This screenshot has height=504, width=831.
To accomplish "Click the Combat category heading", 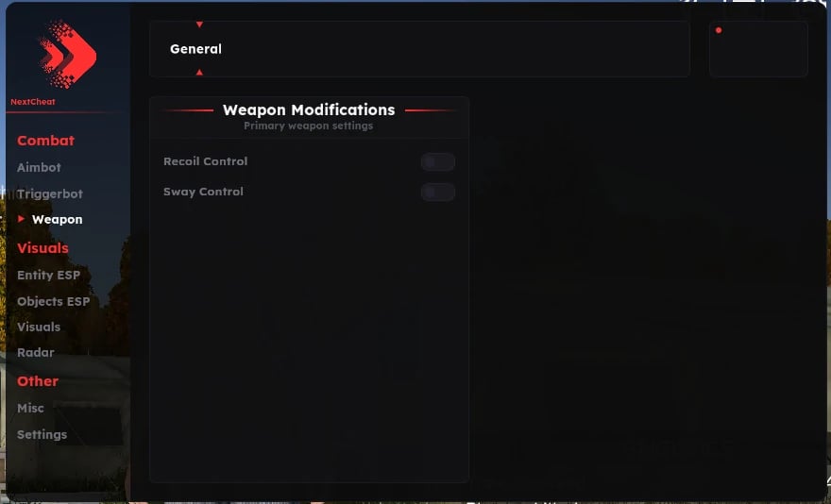I will (45, 141).
